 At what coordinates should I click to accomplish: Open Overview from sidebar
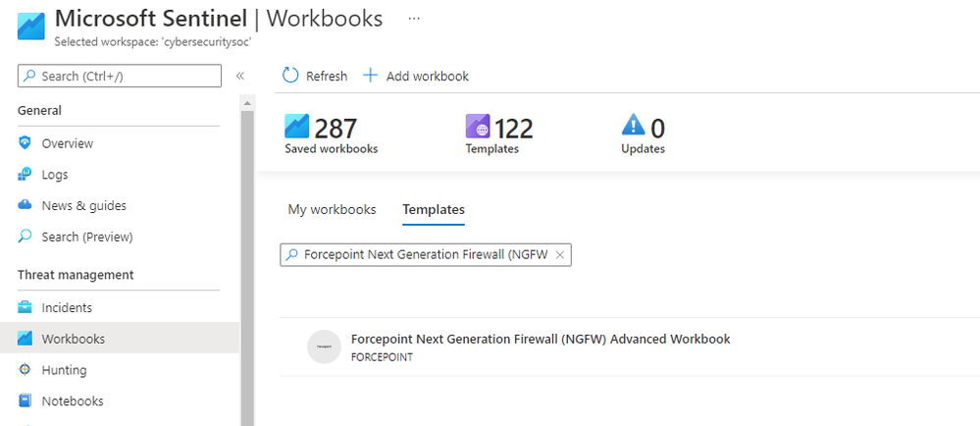(x=68, y=143)
